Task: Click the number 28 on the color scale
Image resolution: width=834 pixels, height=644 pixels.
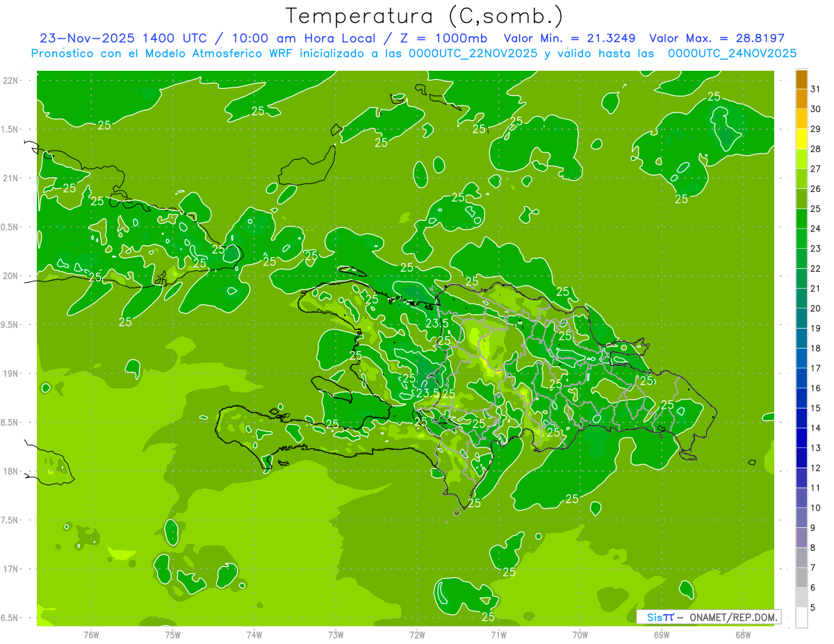Action: 815,149
